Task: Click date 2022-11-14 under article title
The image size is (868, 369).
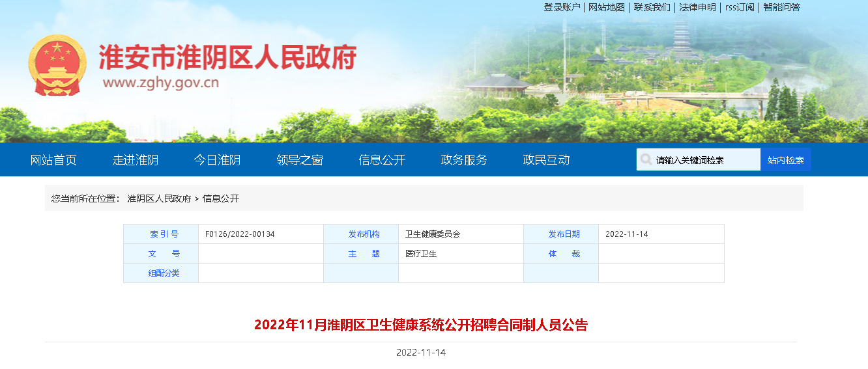Action: coord(421,353)
